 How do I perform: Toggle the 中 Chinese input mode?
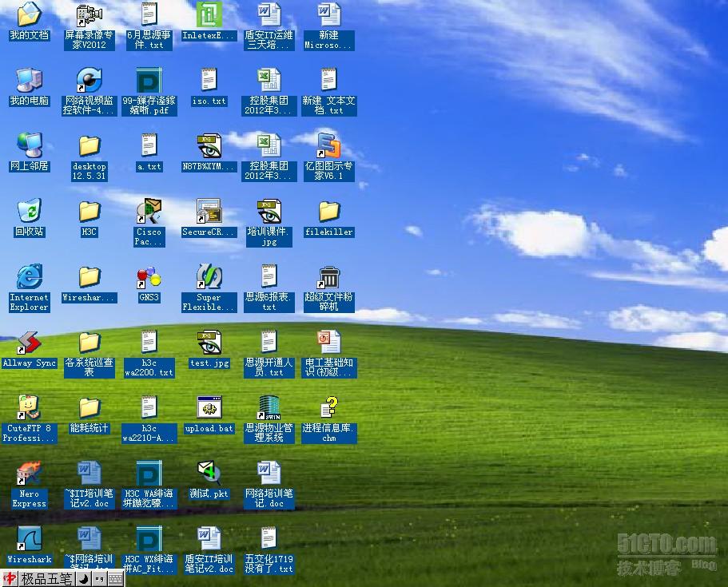10,579
